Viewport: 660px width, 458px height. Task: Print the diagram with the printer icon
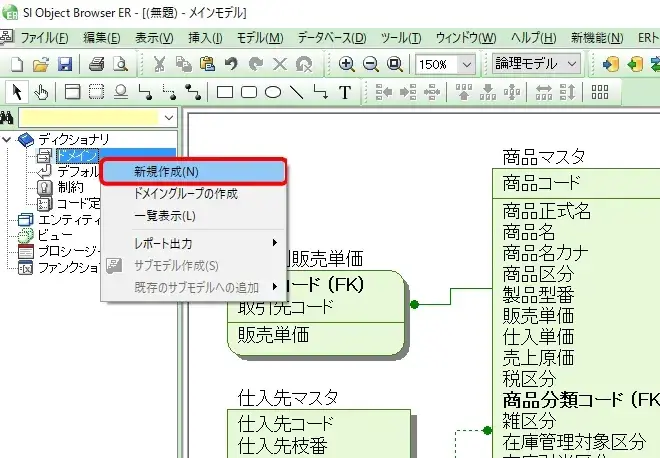pyautogui.click(x=96, y=64)
